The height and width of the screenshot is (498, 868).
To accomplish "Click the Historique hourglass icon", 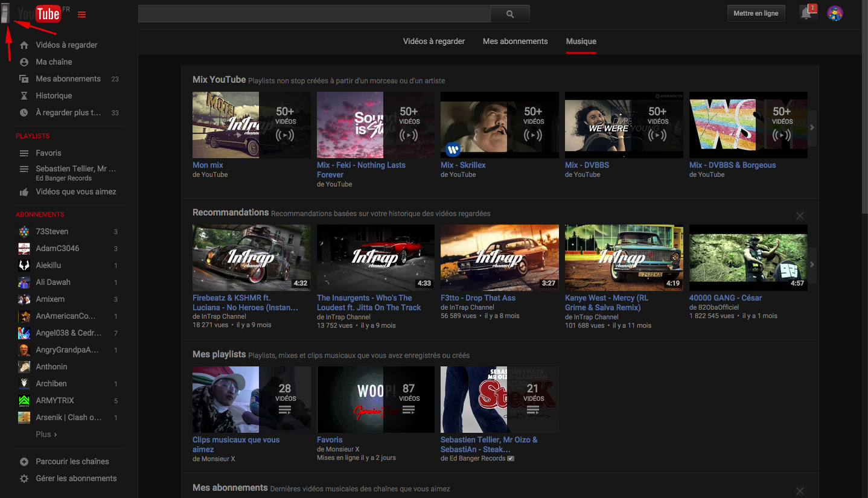I will coord(24,96).
